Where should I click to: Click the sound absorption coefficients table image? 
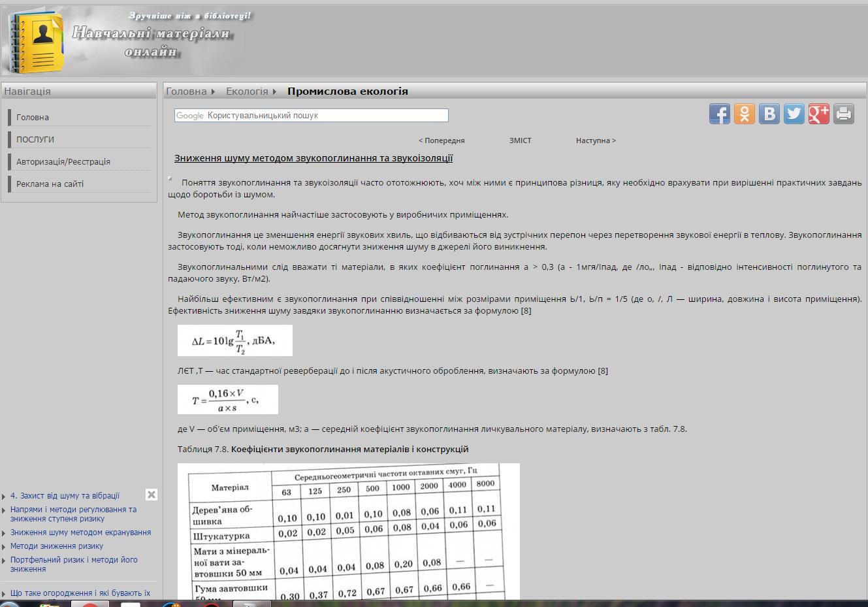tap(349, 531)
